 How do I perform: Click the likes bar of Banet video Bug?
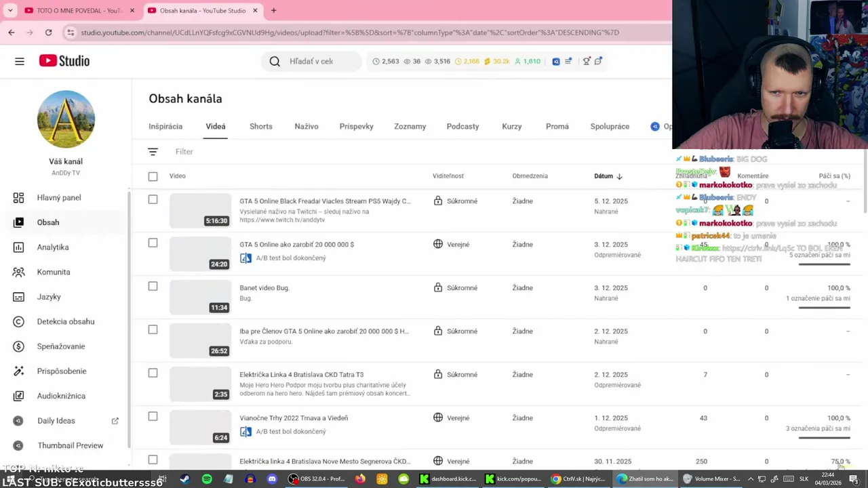(x=825, y=307)
